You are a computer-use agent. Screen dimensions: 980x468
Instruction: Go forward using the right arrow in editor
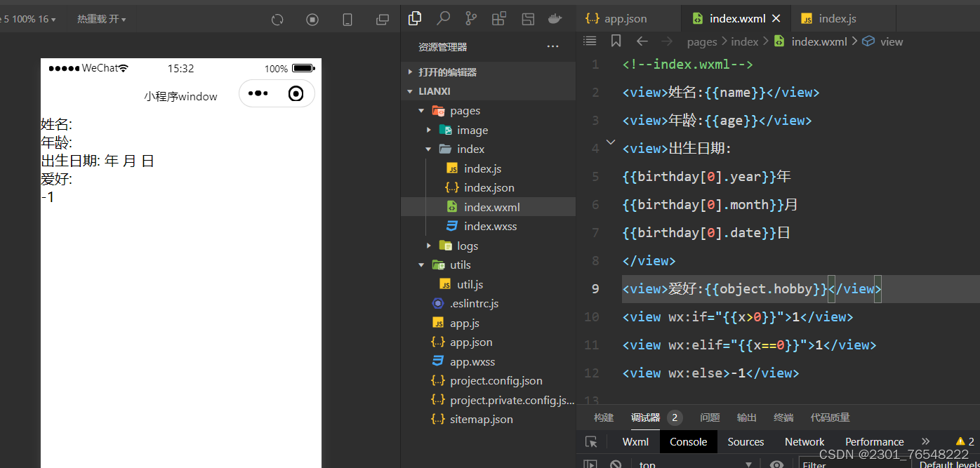click(x=667, y=41)
